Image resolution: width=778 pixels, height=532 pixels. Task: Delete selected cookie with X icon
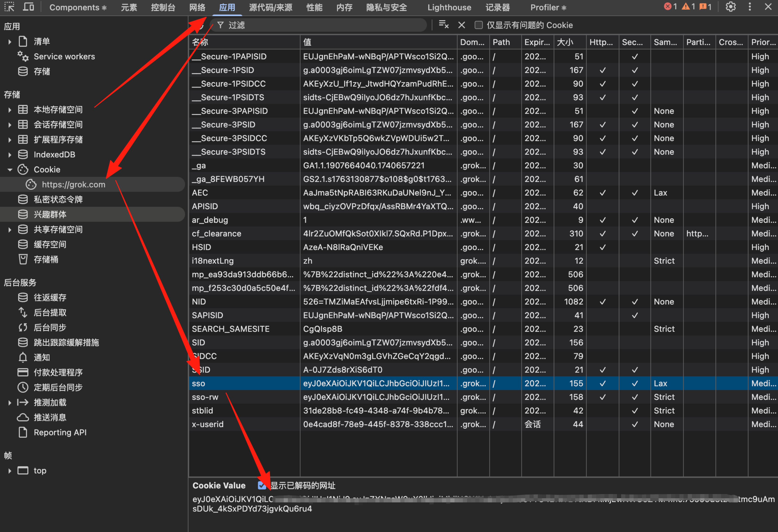(461, 25)
